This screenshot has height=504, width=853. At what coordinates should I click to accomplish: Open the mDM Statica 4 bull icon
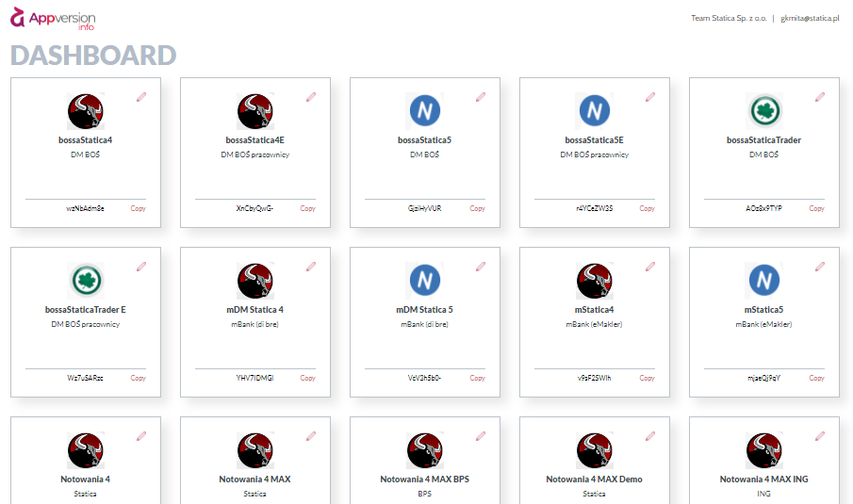(255, 281)
